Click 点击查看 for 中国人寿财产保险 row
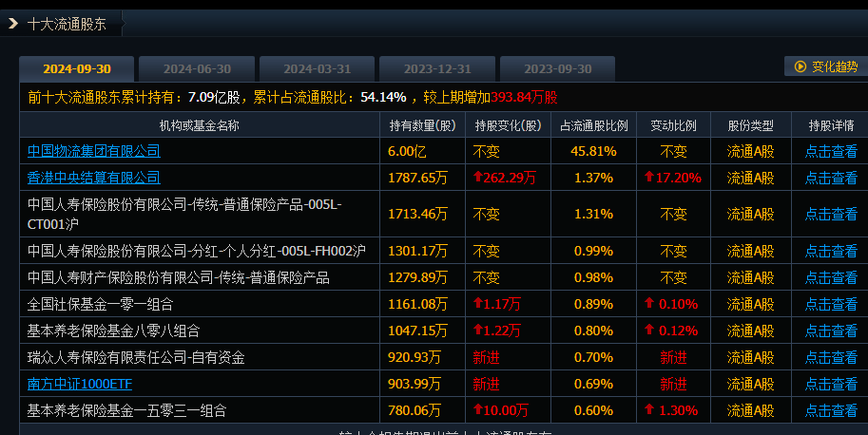This screenshot has height=435, width=868. point(831,277)
